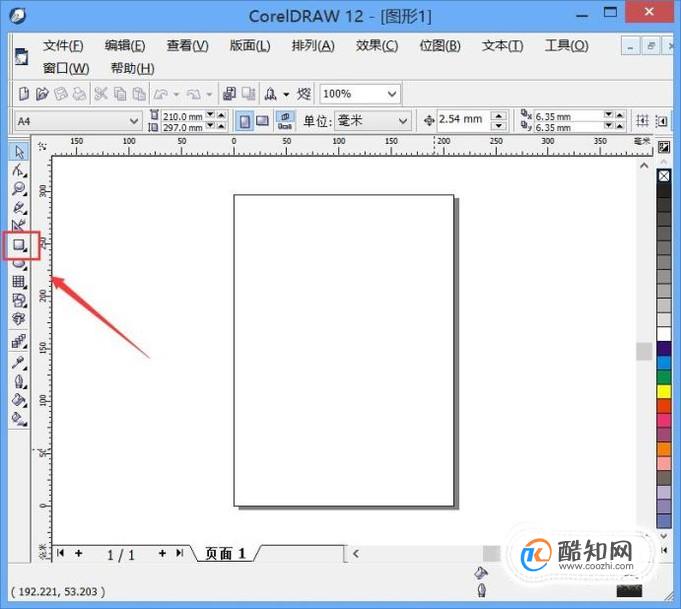This screenshot has width=681, height=609.
Task: Pick the Text tool in toolbox
Action: pyautogui.click(x=19, y=319)
